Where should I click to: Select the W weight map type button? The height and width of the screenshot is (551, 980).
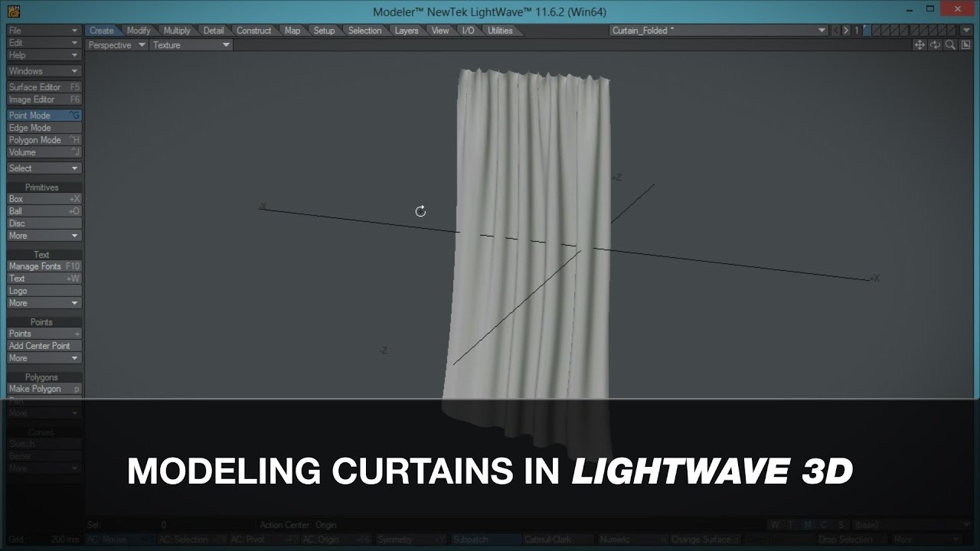(x=775, y=525)
